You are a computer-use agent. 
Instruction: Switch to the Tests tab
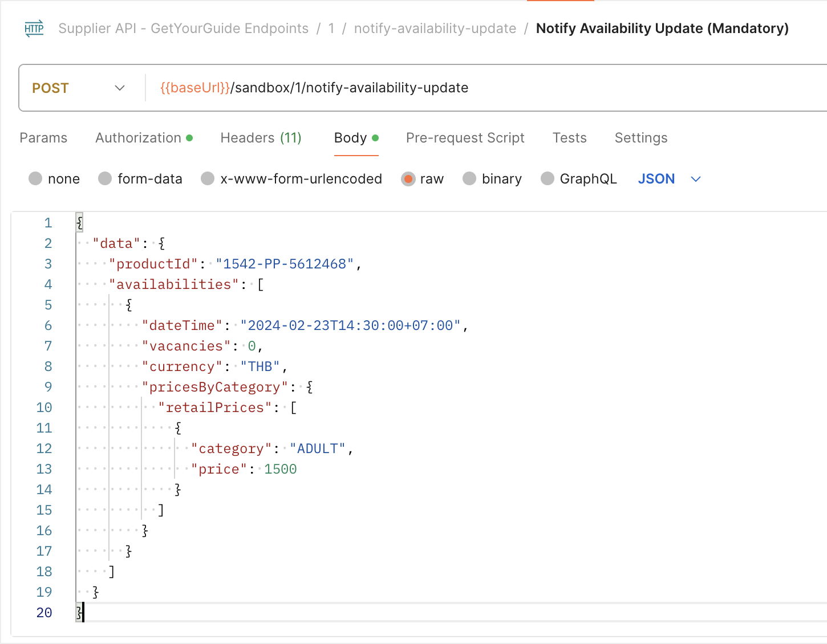[x=569, y=138]
